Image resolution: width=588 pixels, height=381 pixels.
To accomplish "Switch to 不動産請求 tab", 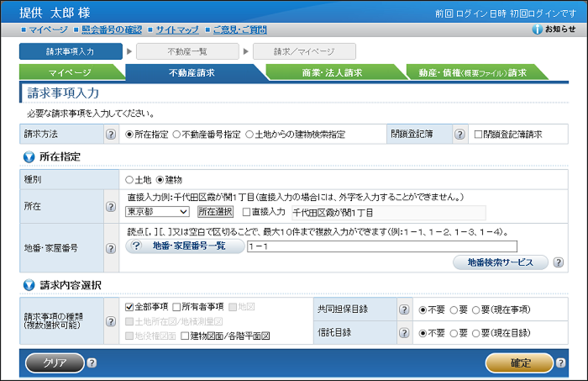I will (x=192, y=72).
